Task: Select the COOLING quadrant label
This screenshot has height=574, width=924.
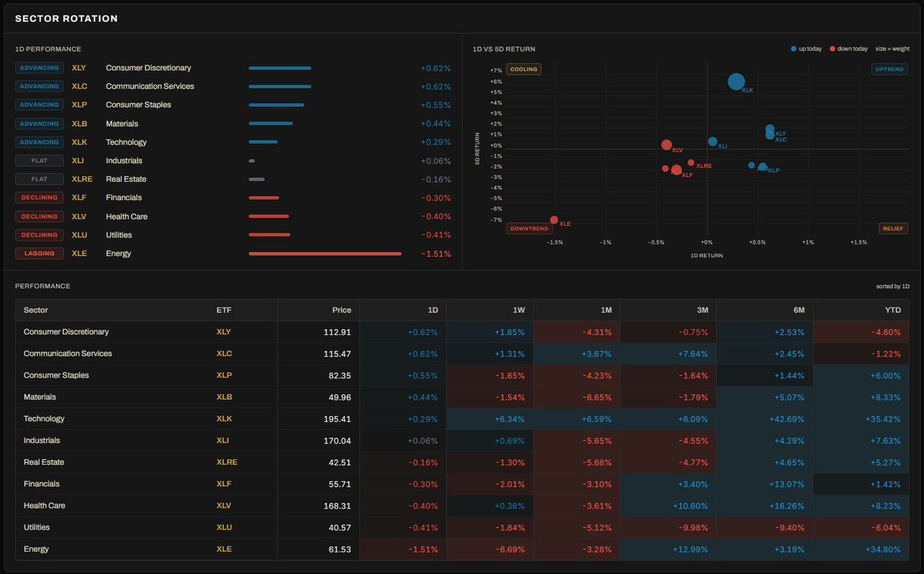Action: (x=524, y=69)
